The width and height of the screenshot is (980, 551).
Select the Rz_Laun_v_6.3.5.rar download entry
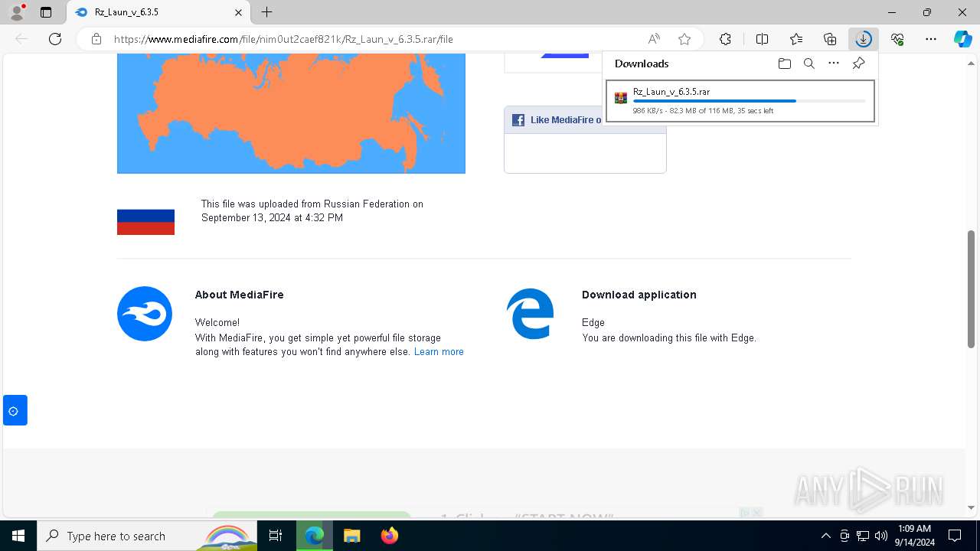point(740,101)
